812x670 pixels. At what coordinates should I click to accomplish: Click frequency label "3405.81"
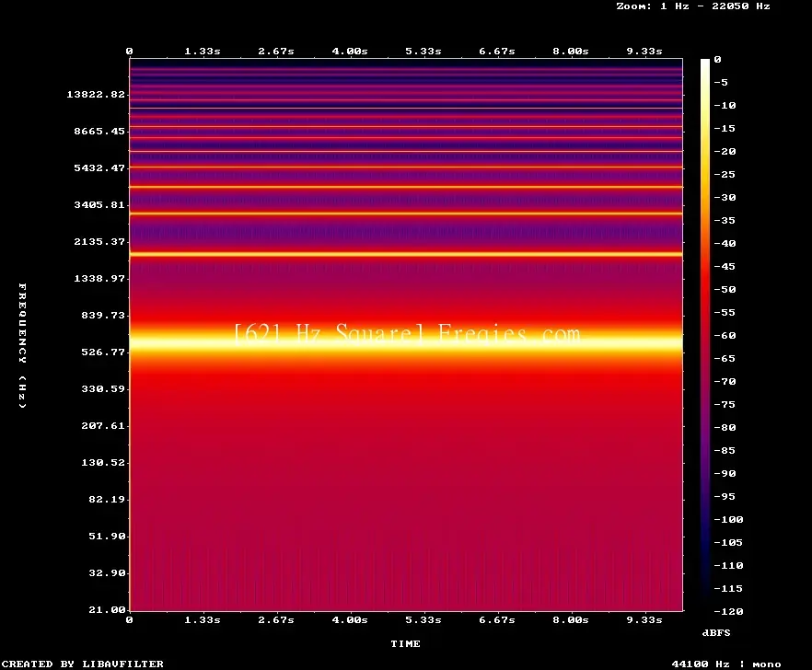point(99,204)
